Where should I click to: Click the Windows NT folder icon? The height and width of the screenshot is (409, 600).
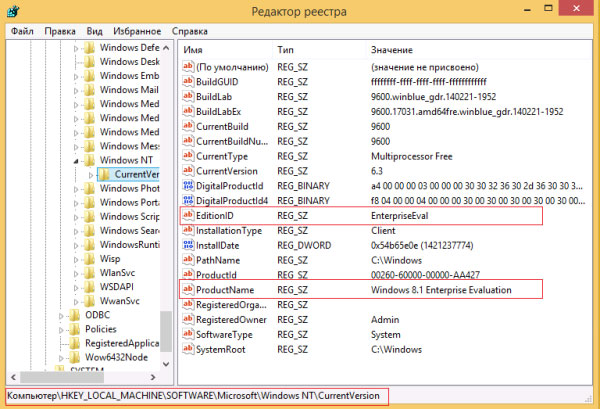pyautogui.click(x=89, y=160)
